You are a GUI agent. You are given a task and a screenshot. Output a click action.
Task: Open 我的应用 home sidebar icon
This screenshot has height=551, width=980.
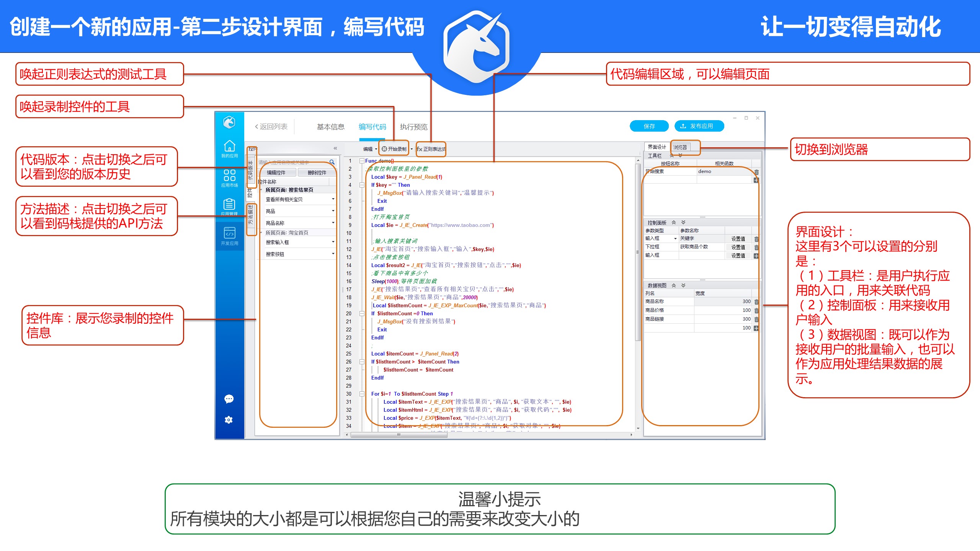tap(229, 147)
